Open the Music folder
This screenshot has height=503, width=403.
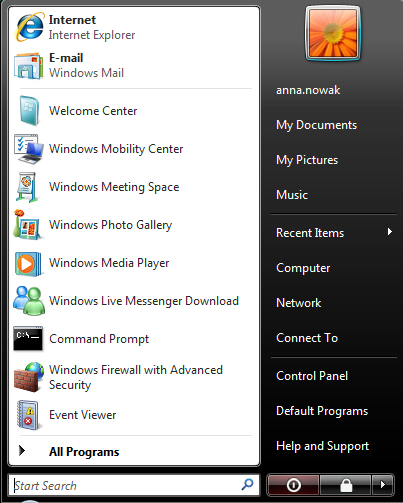tap(292, 195)
